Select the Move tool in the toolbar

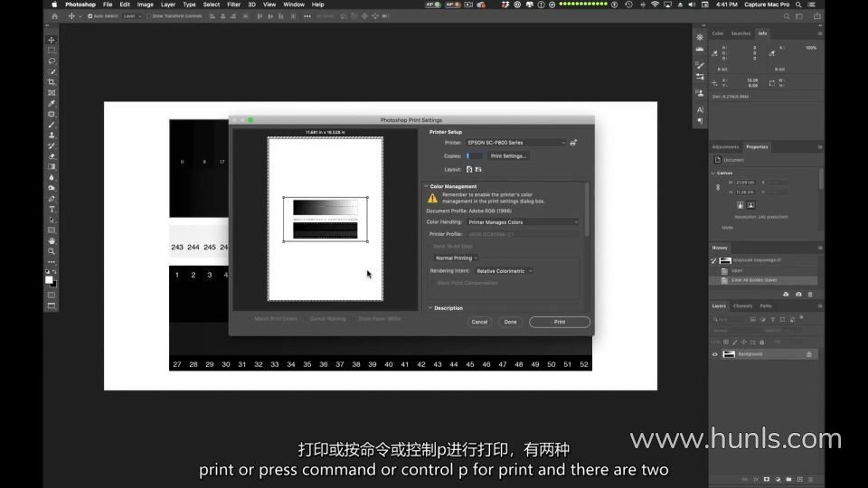(52, 40)
